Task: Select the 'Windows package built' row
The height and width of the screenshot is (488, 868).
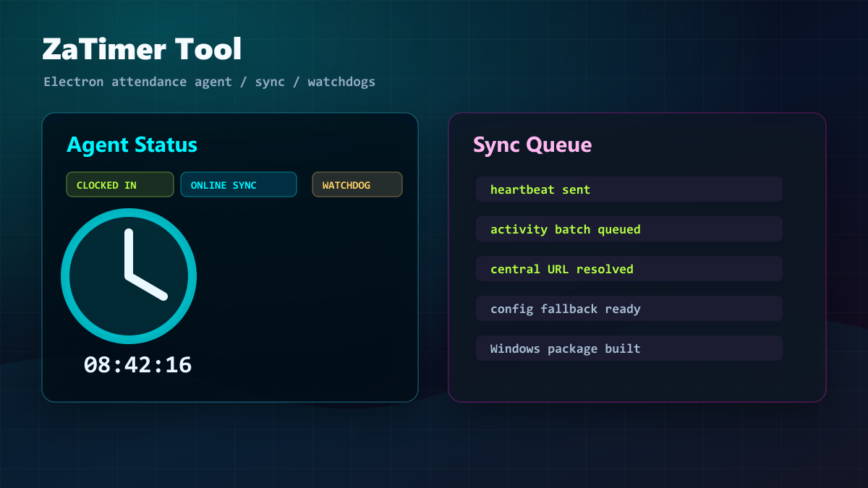Action: [x=629, y=348]
